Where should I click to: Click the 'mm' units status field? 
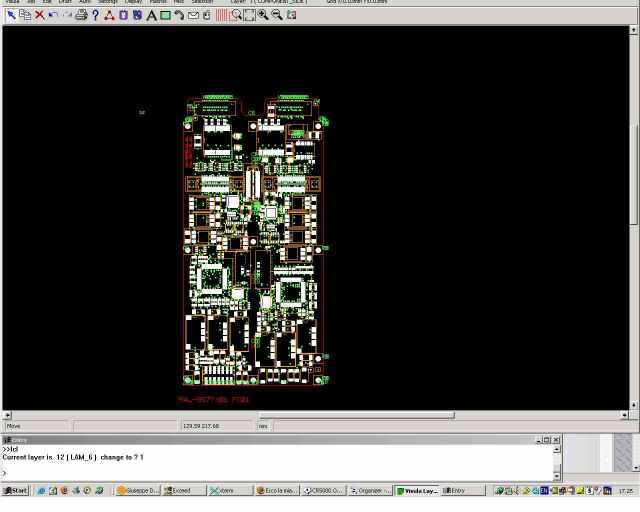[264, 426]
